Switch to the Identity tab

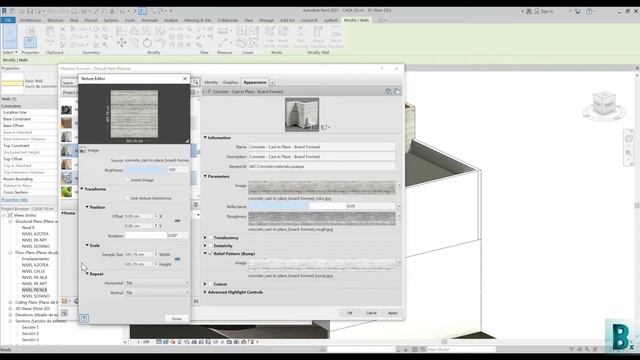[x=211, y=82]
